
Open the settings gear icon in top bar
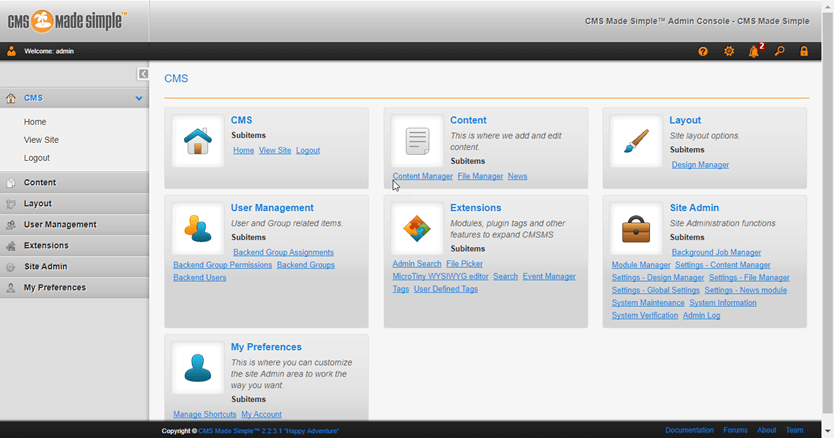coord(729,52)
